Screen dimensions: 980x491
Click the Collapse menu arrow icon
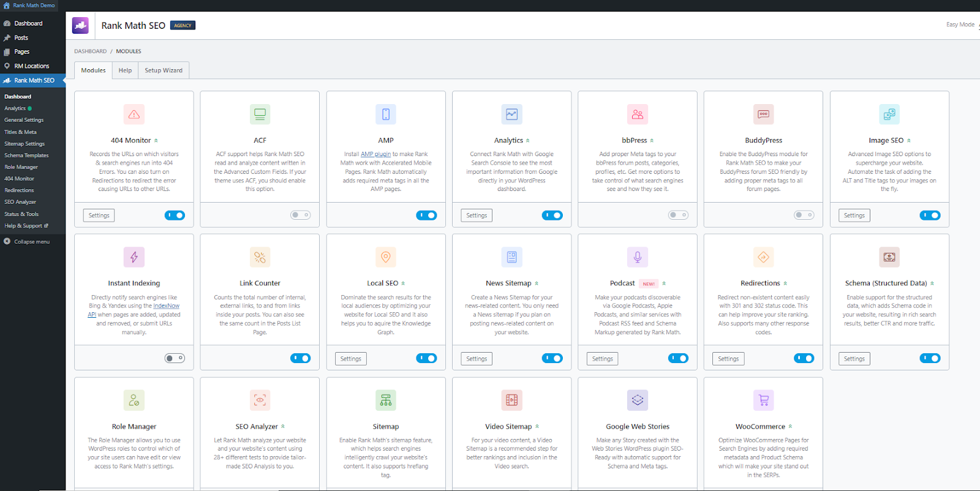[x=7, y=241]
